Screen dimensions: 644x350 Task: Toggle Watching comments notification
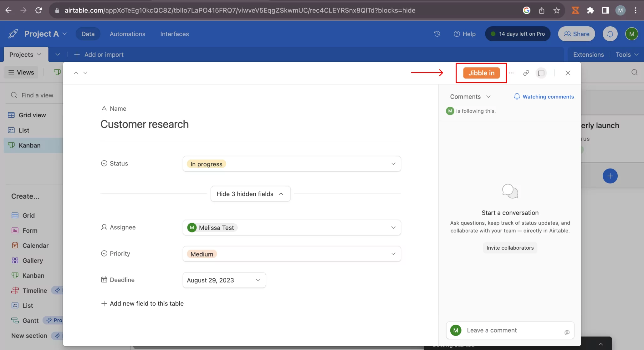[544, 97]
